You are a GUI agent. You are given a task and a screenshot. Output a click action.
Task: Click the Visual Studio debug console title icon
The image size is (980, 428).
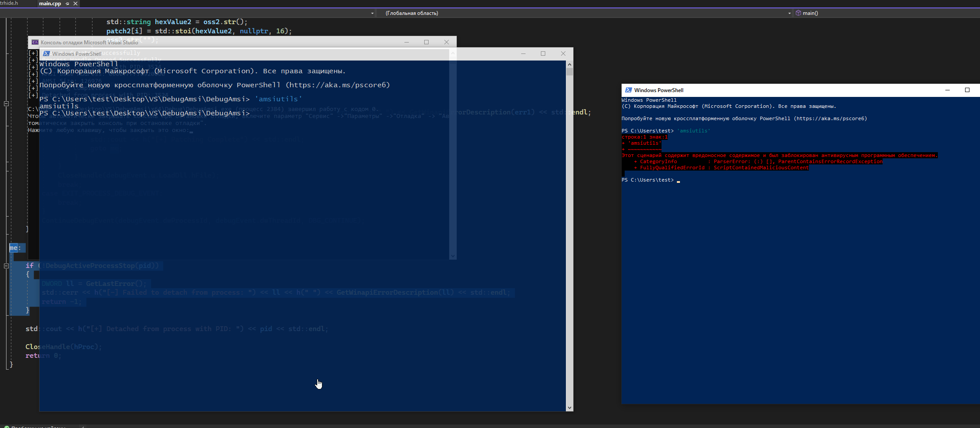pos(35,42)
